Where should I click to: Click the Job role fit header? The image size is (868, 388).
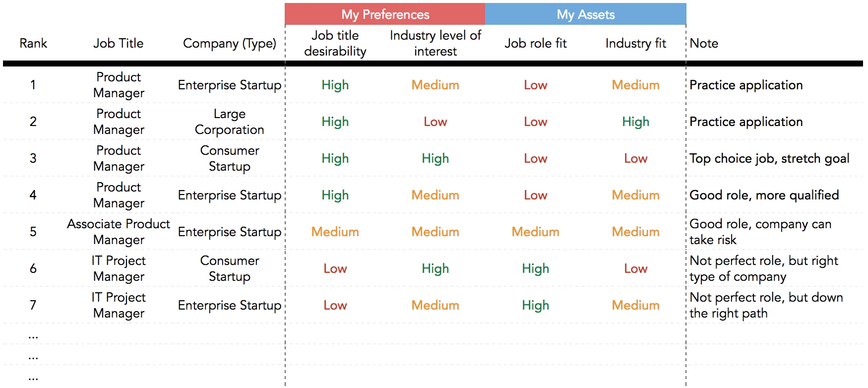pyautogui.click(x=535, y=44)
